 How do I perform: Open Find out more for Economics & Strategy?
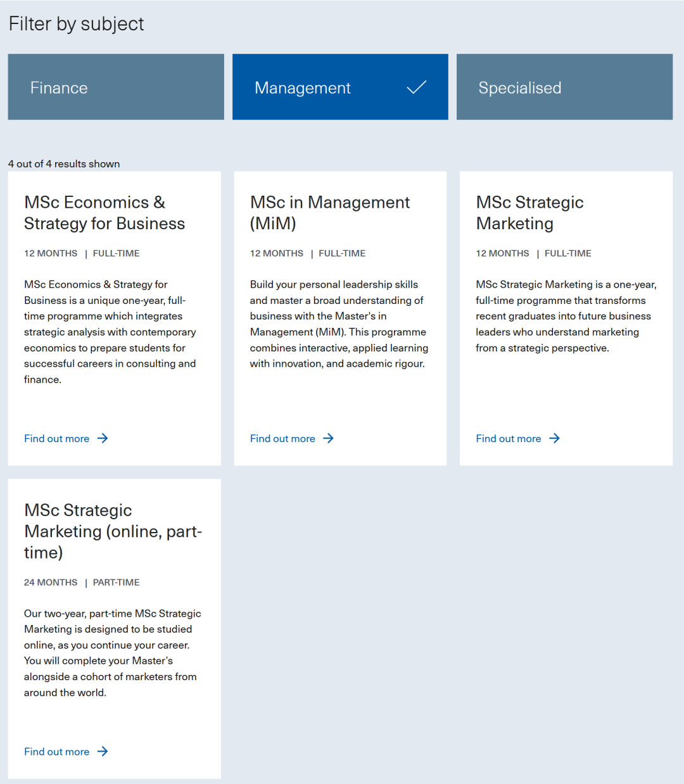pos(57,438)
